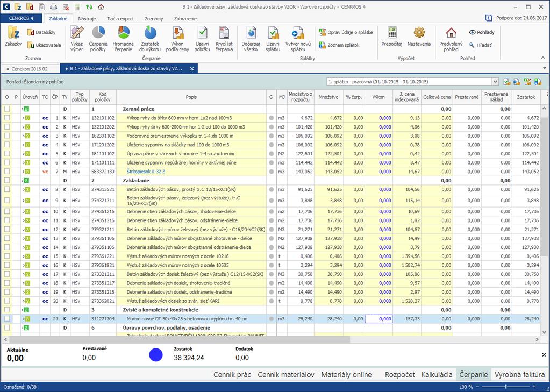Viewport: 550px width, 392px height.
Task: Close the B 1 document tab
Action: (192, 69)
